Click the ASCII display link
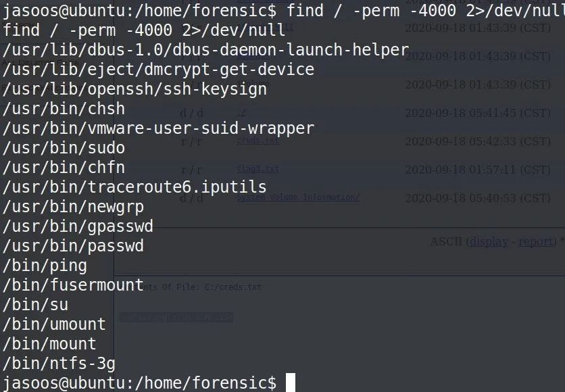The image size is (565, 392). coord(489,241)
